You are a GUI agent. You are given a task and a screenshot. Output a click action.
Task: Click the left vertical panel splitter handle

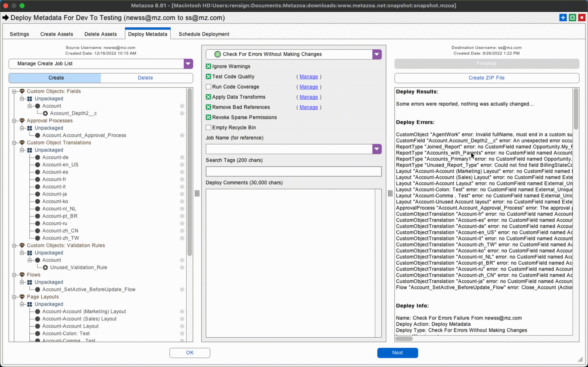click(197, 193)
